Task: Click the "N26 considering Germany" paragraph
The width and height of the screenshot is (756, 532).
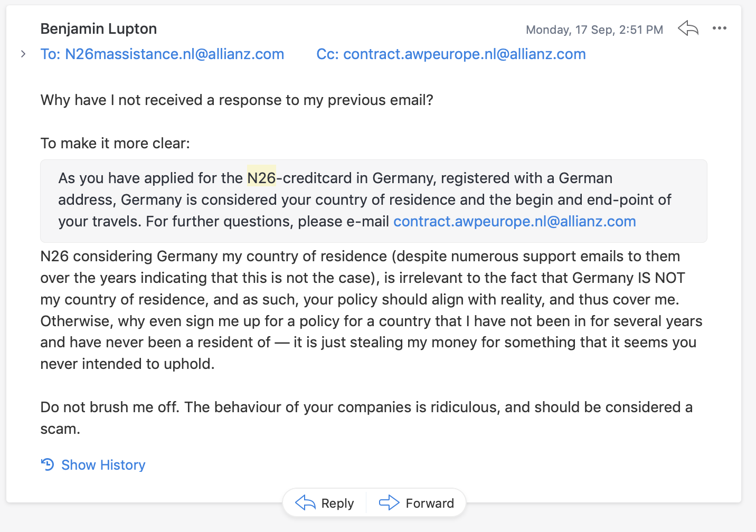Action: pos(370,299)
